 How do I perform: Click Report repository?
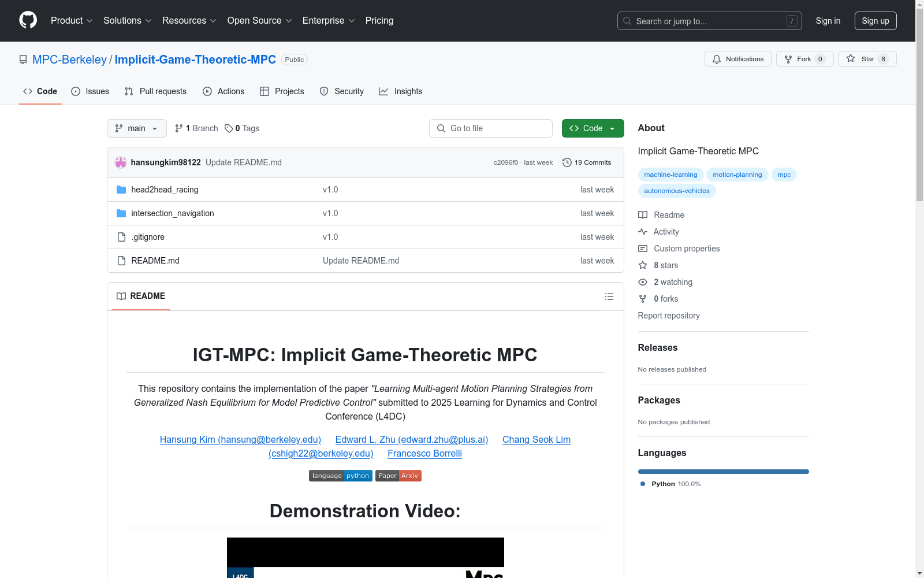(669, 316)
